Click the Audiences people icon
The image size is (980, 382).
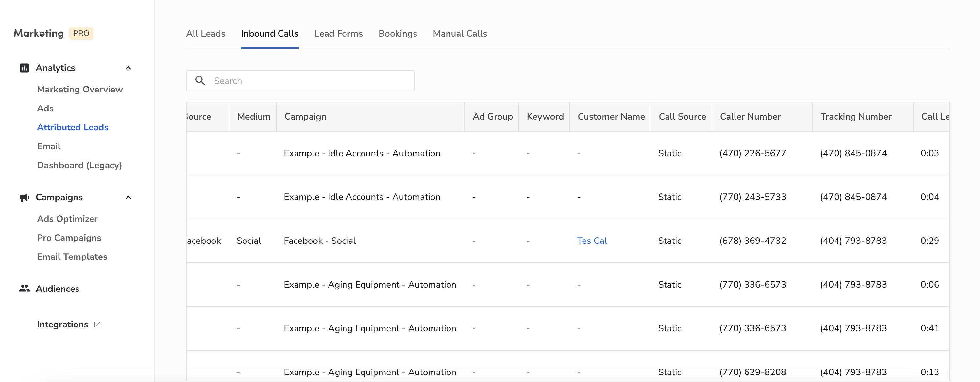24,289
